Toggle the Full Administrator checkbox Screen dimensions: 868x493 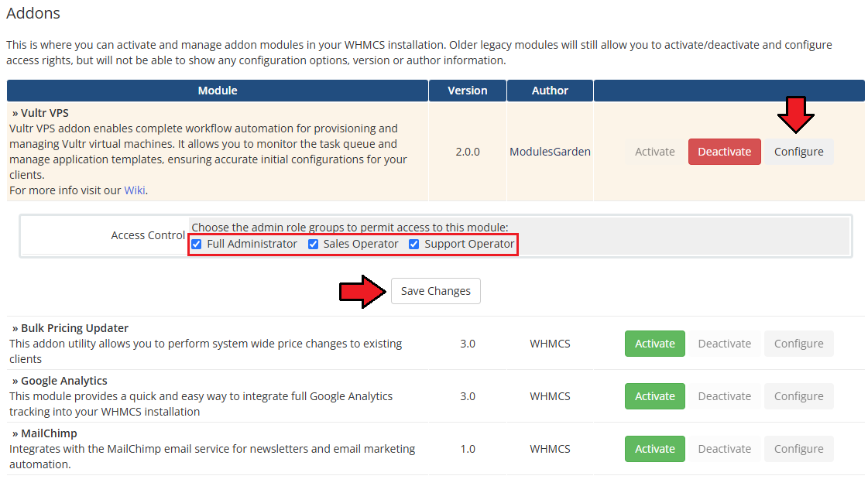[197, 244]
